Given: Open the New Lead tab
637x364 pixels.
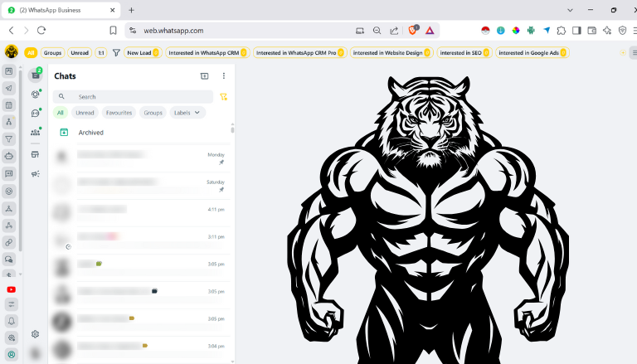Looking at the screenshot, I should pos(143,53).
